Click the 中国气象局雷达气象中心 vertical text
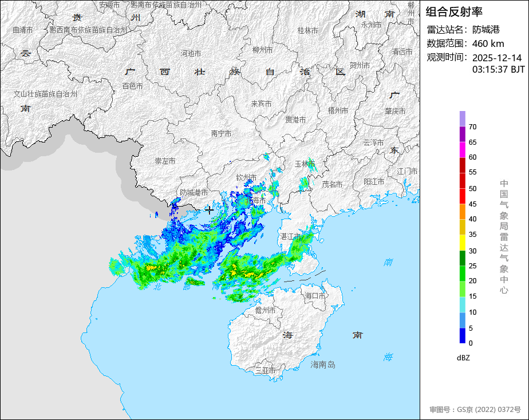 pyautogui.click(x=504, y=237)
